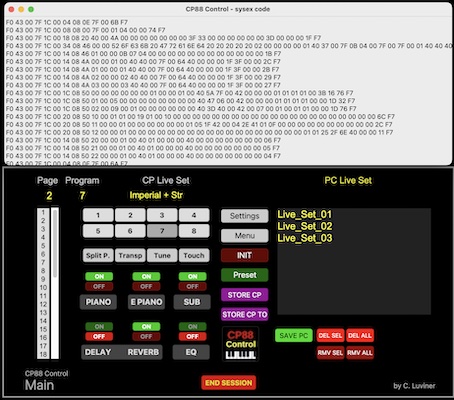Select page 12 in the page list
Screen dimensions: 454x400
(x=43, y=304)
